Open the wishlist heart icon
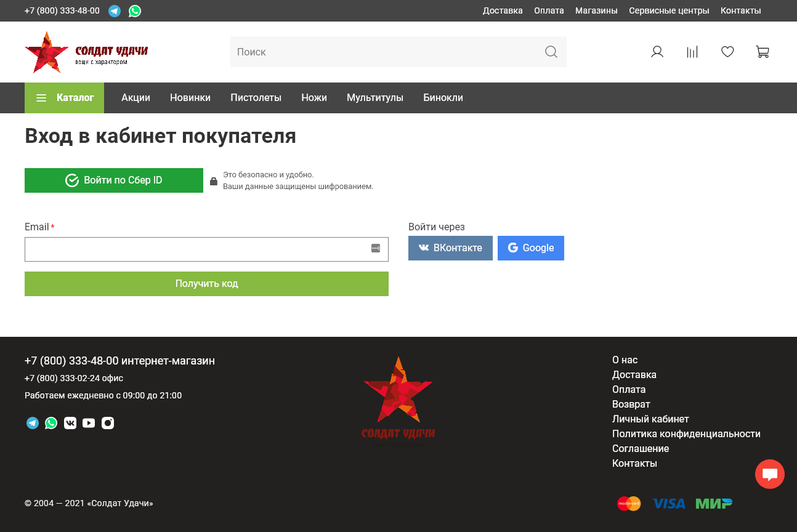 tap(727, 52)
